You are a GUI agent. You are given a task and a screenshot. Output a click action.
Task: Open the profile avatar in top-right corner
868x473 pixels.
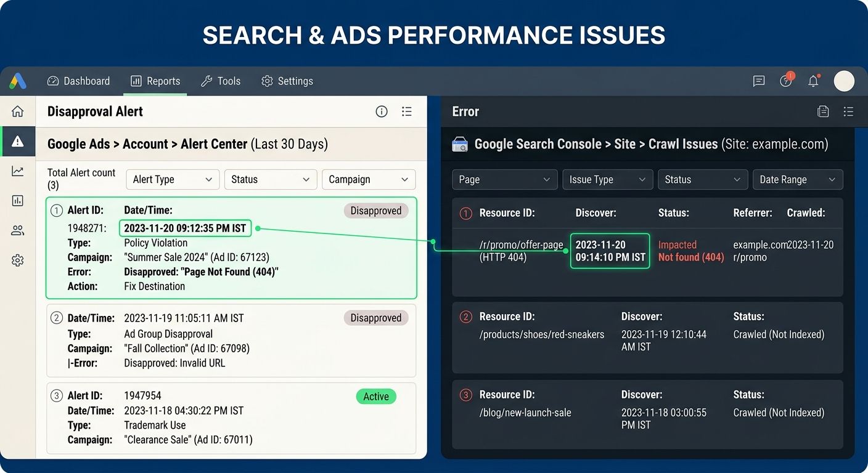coord(844,81)
